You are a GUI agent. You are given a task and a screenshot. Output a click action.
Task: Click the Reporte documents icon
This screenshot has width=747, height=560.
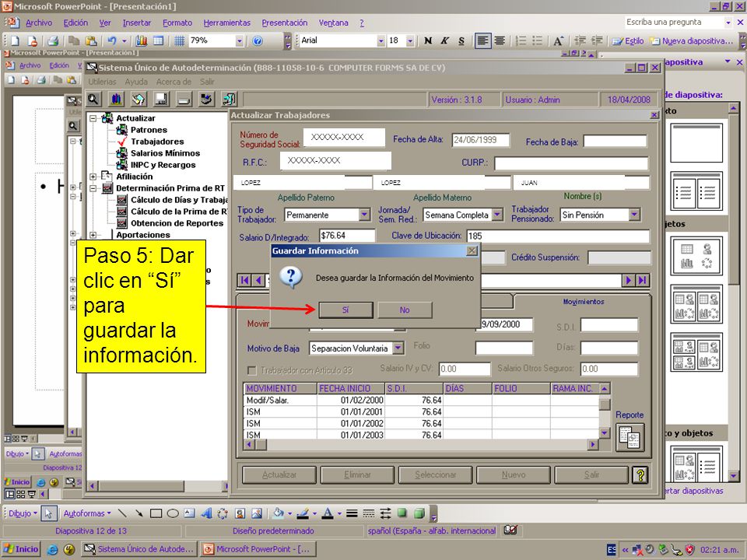coord(630,437)
